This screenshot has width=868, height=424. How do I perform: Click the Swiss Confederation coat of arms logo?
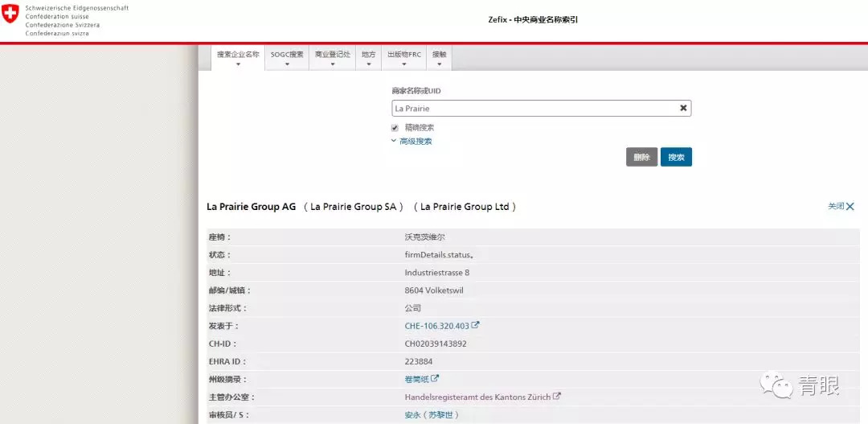(x=10, y=14)
